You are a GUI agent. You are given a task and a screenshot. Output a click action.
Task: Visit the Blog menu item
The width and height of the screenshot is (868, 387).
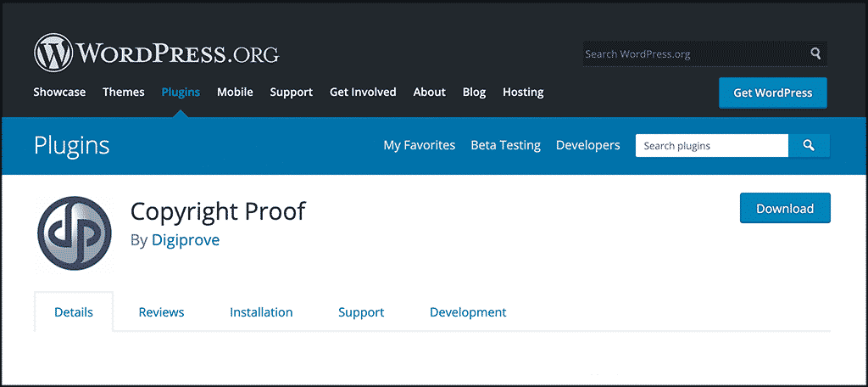tap(474, 92)
